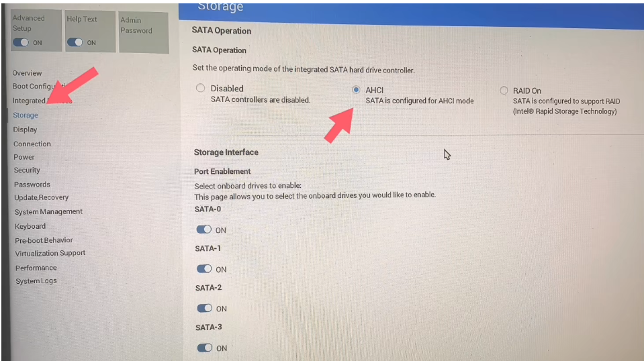Toggle Advanced Setup switch
The height and width of the screenshot is (361, 644).
pos(21,42)
